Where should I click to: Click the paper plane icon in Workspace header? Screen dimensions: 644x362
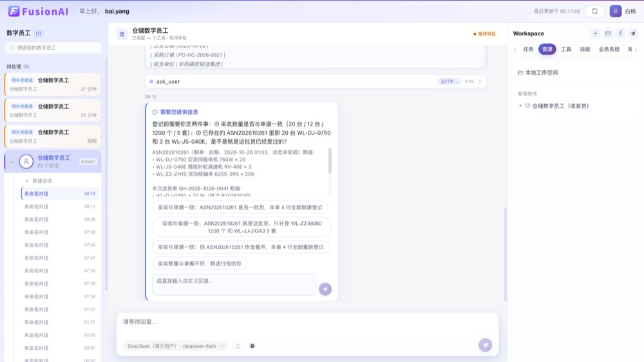pyautogui.click(x=633, y=33)
